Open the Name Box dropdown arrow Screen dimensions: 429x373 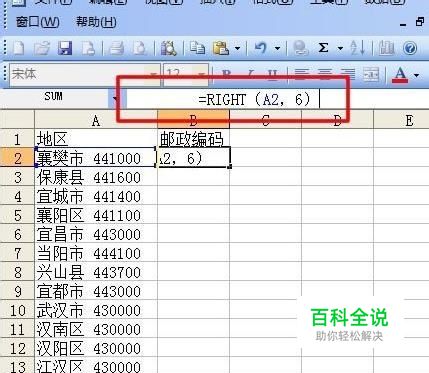(115, 98)
